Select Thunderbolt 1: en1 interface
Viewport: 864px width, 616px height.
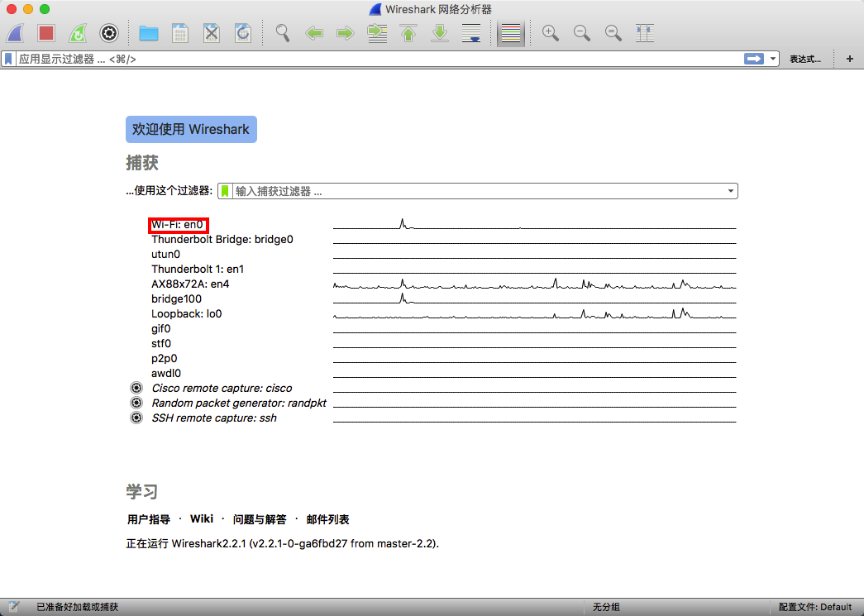198,270
